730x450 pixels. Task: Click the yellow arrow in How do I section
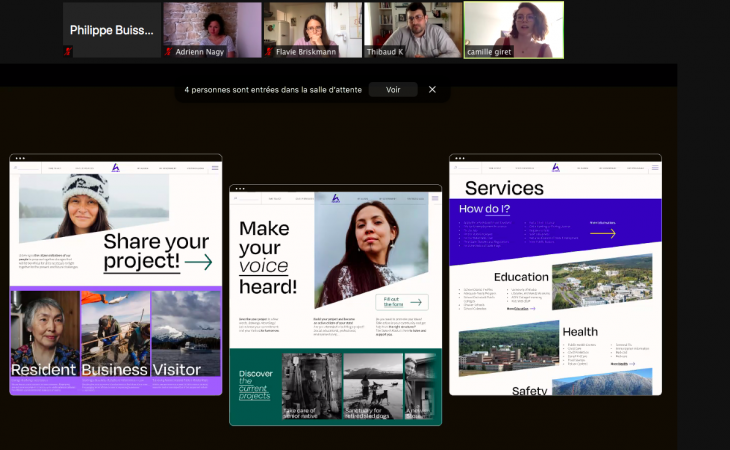pyautogui.click(x=603, y=234)
